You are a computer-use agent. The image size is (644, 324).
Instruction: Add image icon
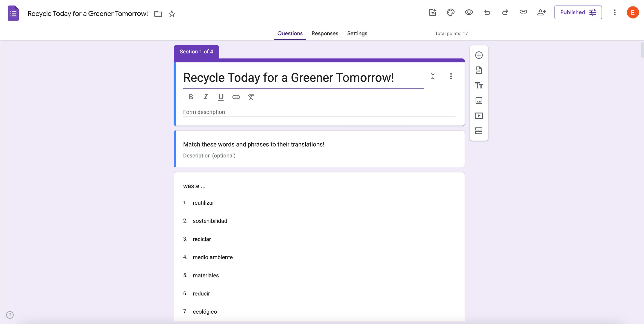pos(479,101)
